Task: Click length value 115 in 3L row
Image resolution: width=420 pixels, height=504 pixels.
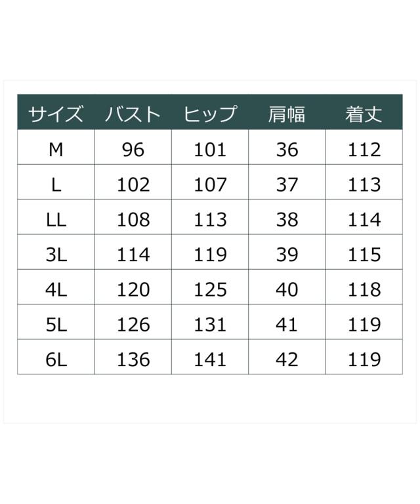Action: click(364, 255)
